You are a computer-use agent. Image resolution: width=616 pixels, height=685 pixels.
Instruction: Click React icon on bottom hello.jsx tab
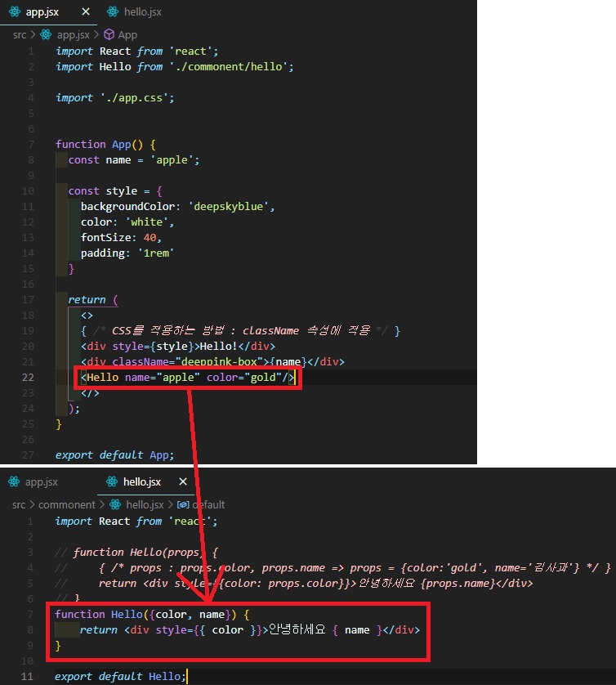pyautogui.click(x=112, y=481)
